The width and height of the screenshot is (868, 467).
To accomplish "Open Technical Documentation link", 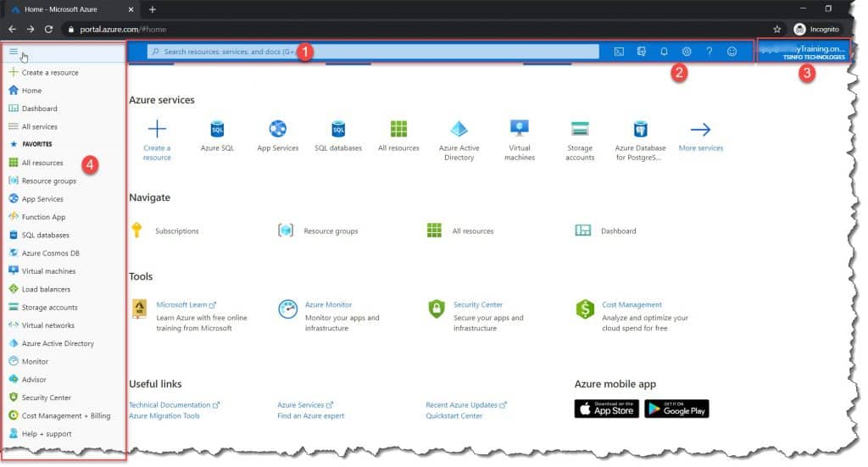I will click(175, 405).
